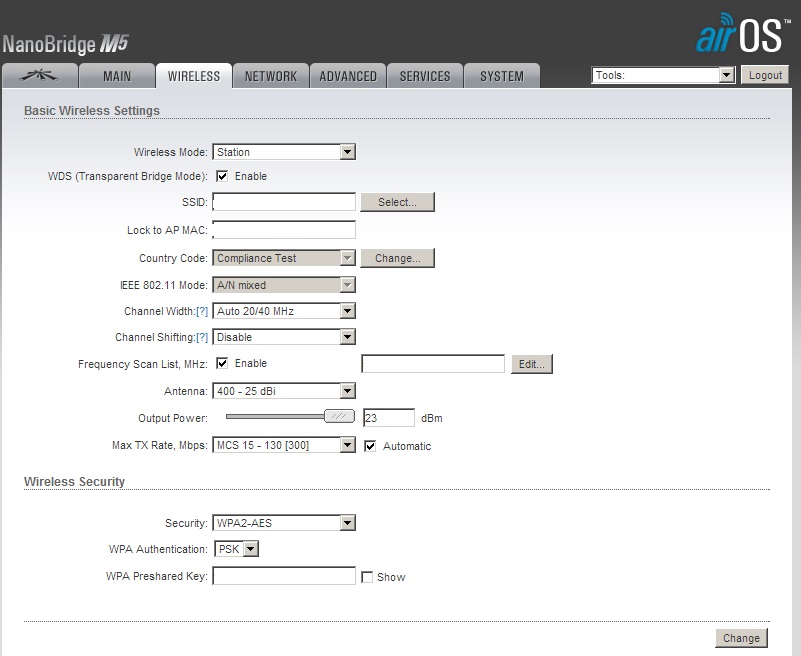Click the WPA Preshared Key field
801x656 pixels.
coord(284,576)
